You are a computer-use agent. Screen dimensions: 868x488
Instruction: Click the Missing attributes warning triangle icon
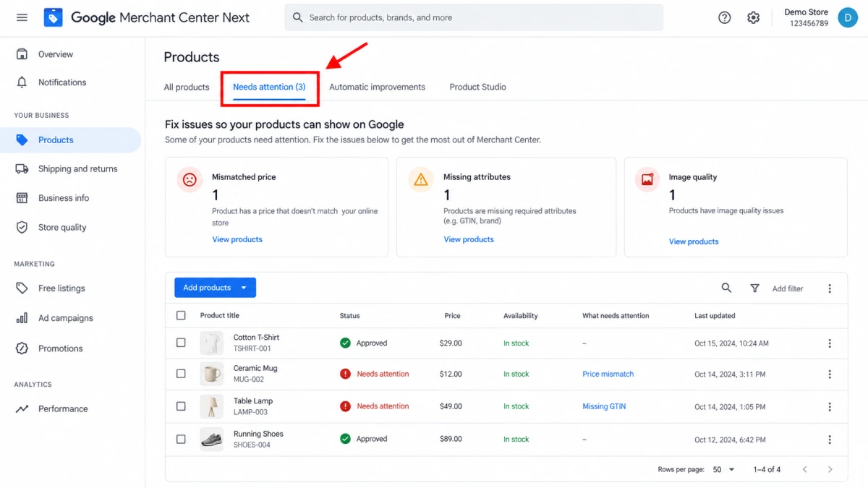click(x=421, y=179)
